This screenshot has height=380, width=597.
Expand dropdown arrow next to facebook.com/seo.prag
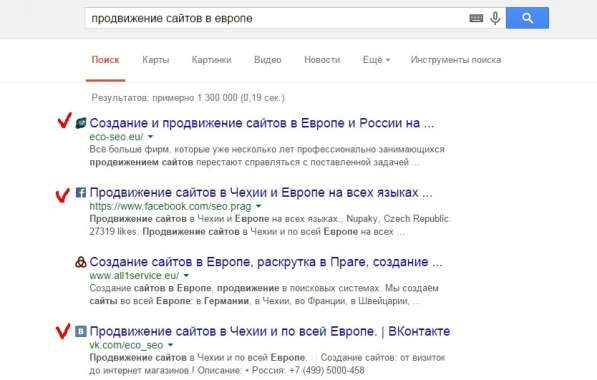pos(259,206)
